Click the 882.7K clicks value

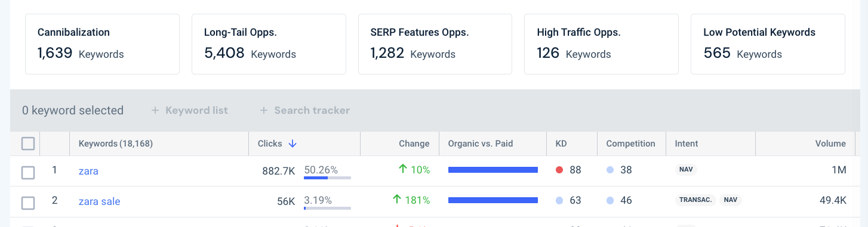(x=279, y=171)
